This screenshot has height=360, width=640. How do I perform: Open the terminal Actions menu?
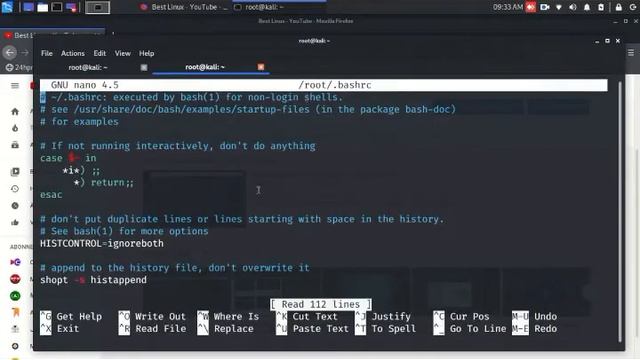73,53
